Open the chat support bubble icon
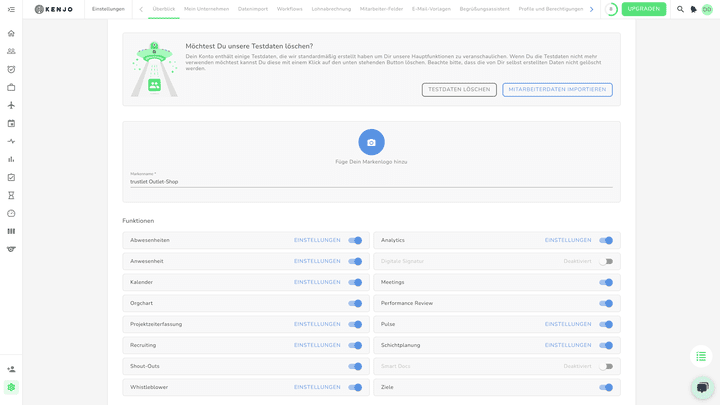The width and height of the screenshot is (720, 405). (x=702, y=387)
